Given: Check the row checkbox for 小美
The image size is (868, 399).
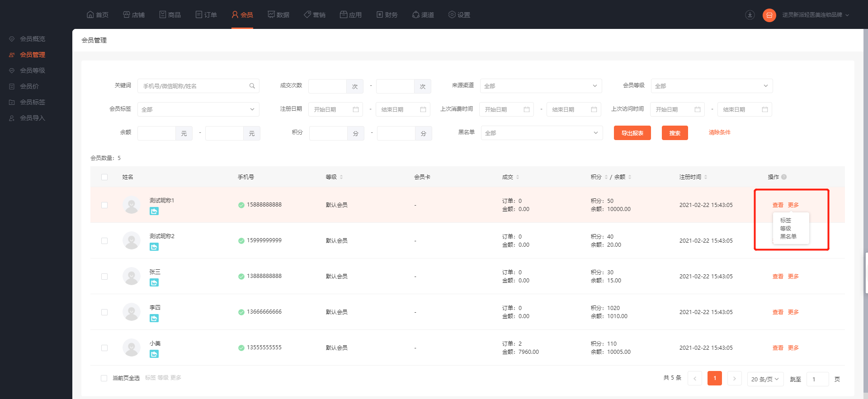Looking at the screenshot, I should [104, 348].
